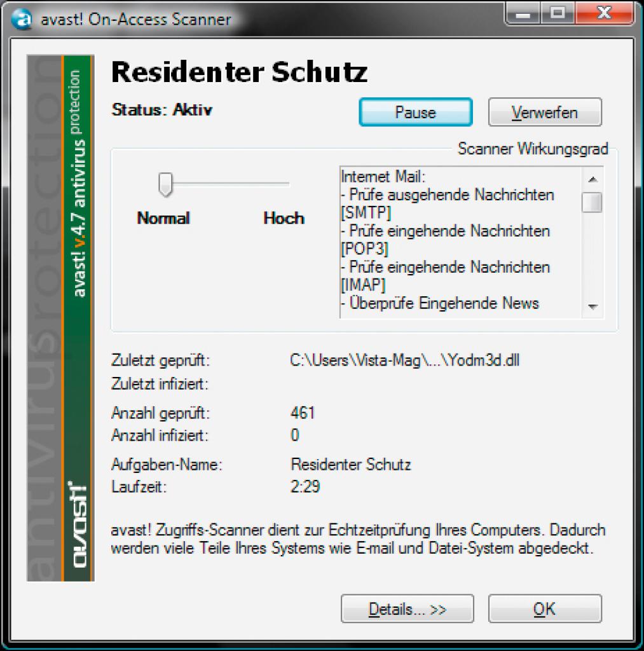Click the 'Aufgaben-Name:' label
This screenshot has width=644, height=651.
(x=167, y=464)
